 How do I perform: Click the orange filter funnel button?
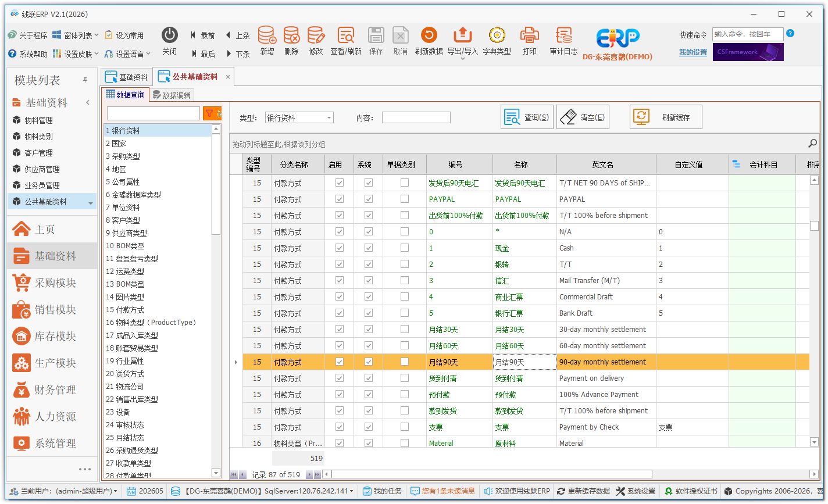pyautogui.click(x=212, y=113)
